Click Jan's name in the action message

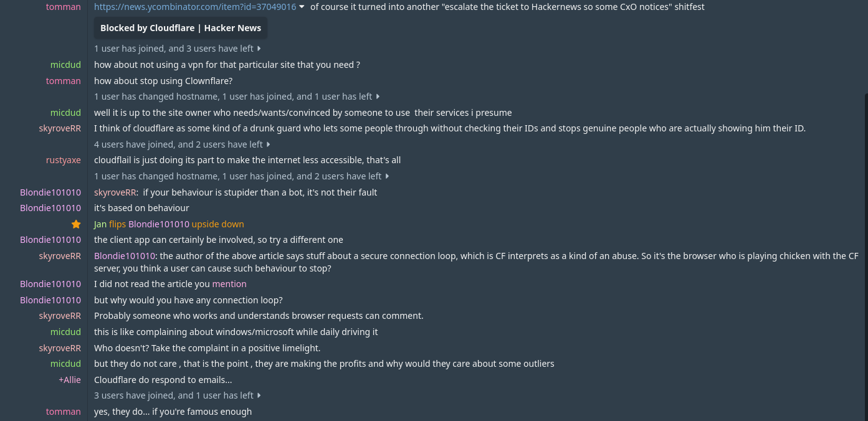pos(100,224)
